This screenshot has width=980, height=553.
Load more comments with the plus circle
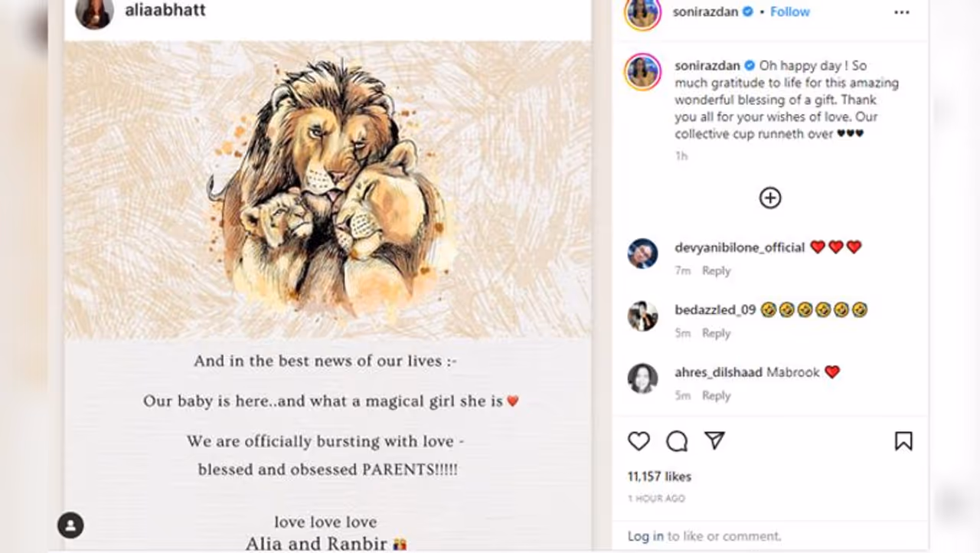tap(770, 198)
